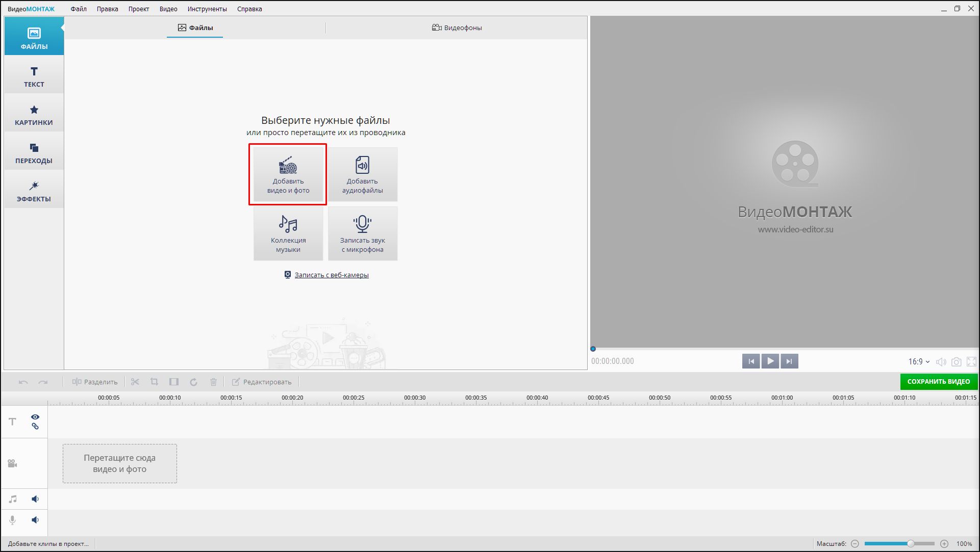Viewport: 980px width, 552px height.
Task: Open the ТЕКСТ sidebar section
Action: pyautogui.click(x=34, y=75)
